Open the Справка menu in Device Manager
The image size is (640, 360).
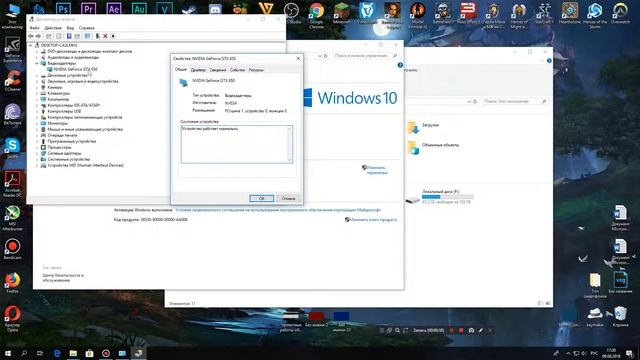pos(87,28)
